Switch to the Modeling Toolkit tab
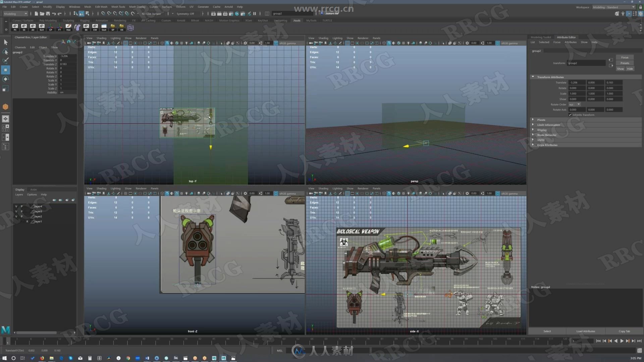 tap(541, 37)
